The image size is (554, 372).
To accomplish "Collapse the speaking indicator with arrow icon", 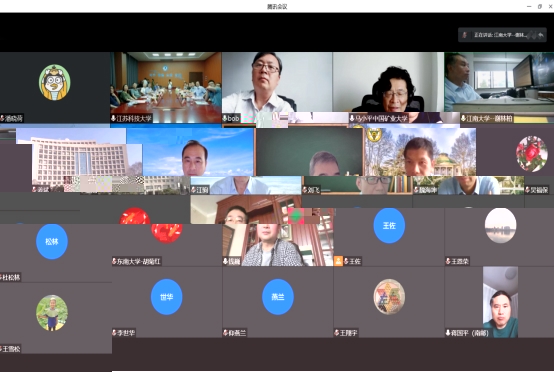I will click(541, 35).
